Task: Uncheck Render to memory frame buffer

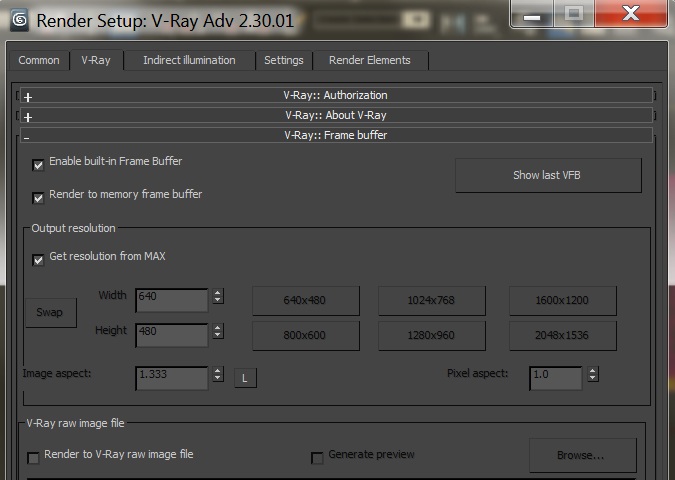Action: pyautogui.click(x=38, y=198)
